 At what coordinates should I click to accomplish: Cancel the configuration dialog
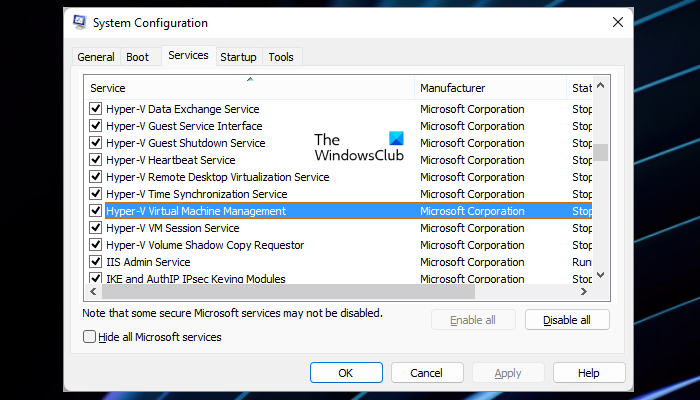pyautogui.click(x=427, y=373)
